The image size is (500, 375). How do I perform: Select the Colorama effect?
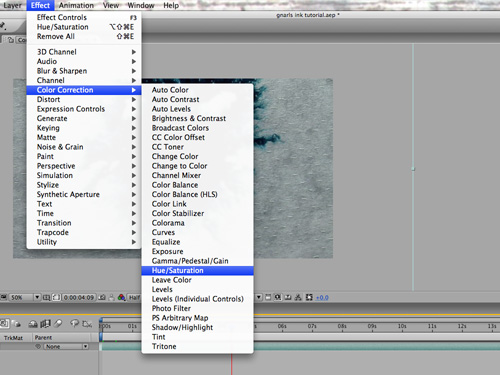(x=198, y=223)
